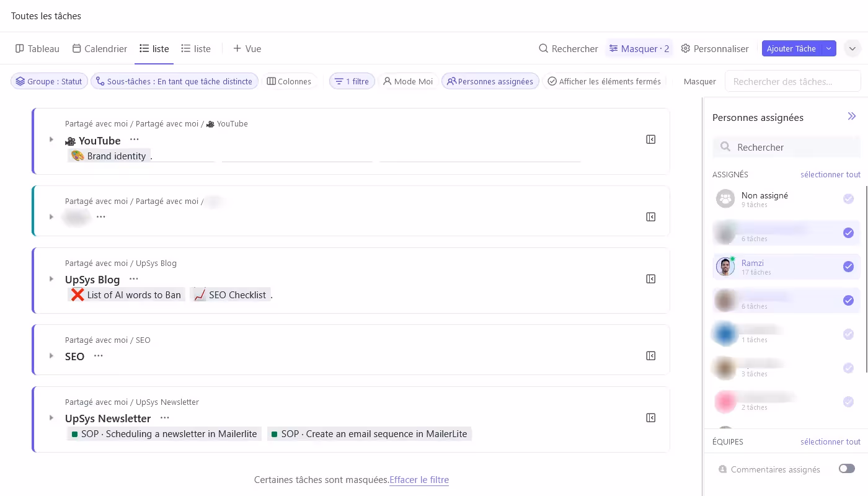The image size is (868, 496).
Task: Open the Colonnes configuration icon
Action: 271,81
